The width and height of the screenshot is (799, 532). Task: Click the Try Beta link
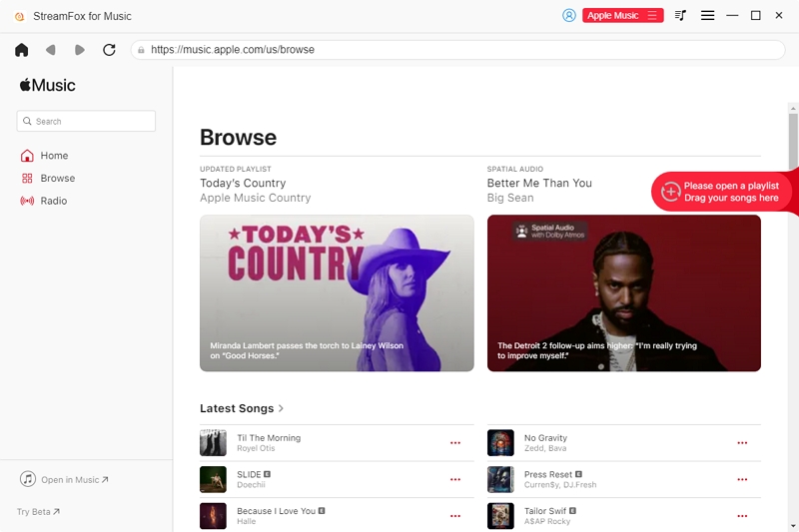(38, 512)
